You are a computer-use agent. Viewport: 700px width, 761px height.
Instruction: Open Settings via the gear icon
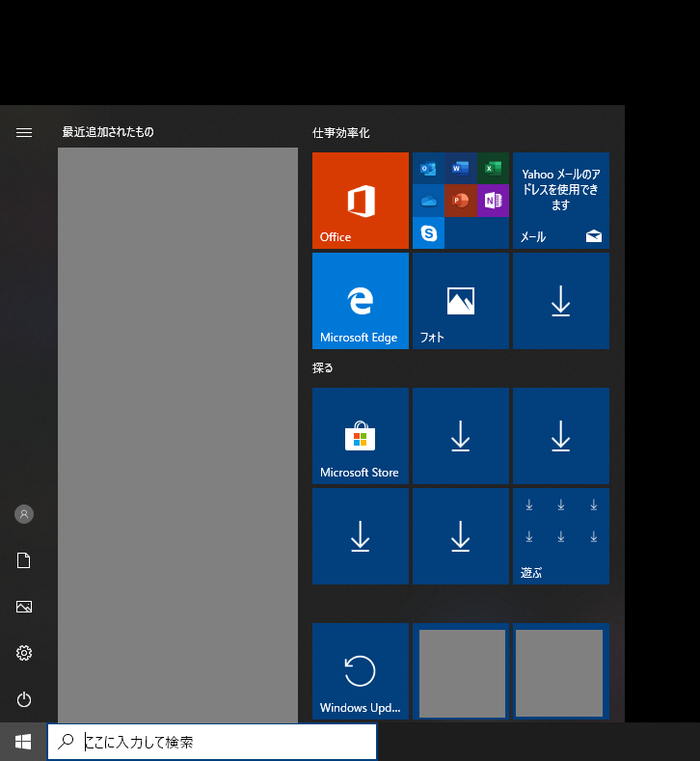tap(24, 653)
